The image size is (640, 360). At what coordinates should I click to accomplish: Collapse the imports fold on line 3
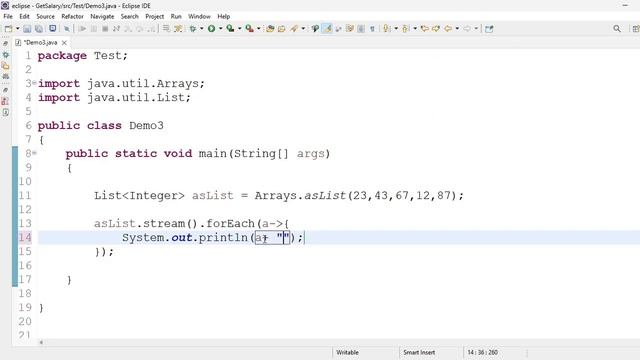point(34,83)
